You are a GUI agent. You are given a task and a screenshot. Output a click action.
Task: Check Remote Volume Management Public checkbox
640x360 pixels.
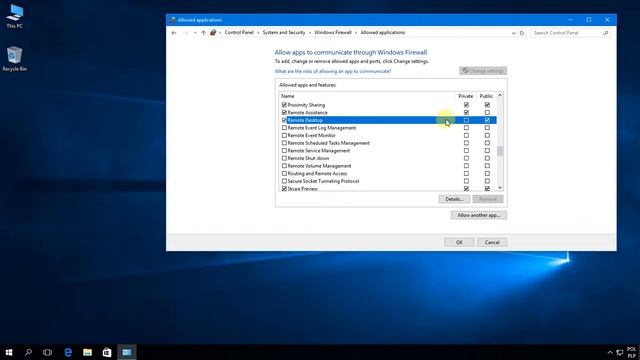tap(487, 166)
